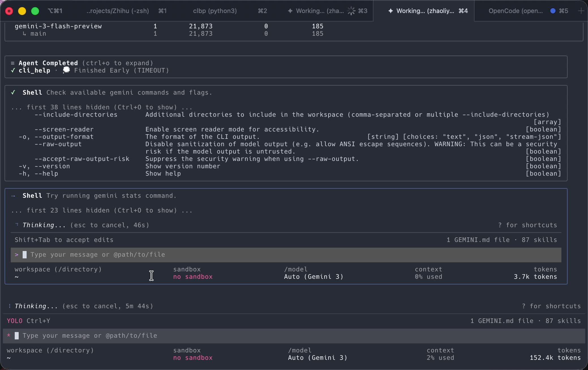The height and width of the screenshot is (370, 588).
Task: Click the '0% used' context value
Action: pos(428,277)
